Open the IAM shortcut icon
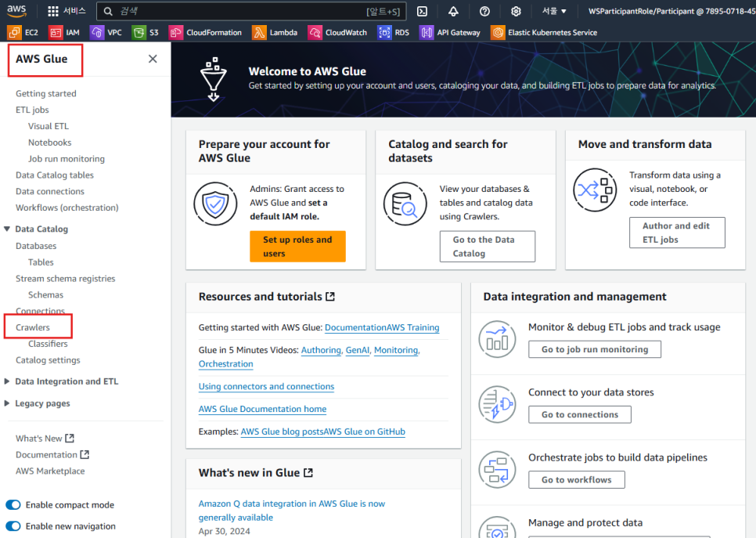Image resolution: width=756 pixels, height=538 pixels. (x=56, y=32)
